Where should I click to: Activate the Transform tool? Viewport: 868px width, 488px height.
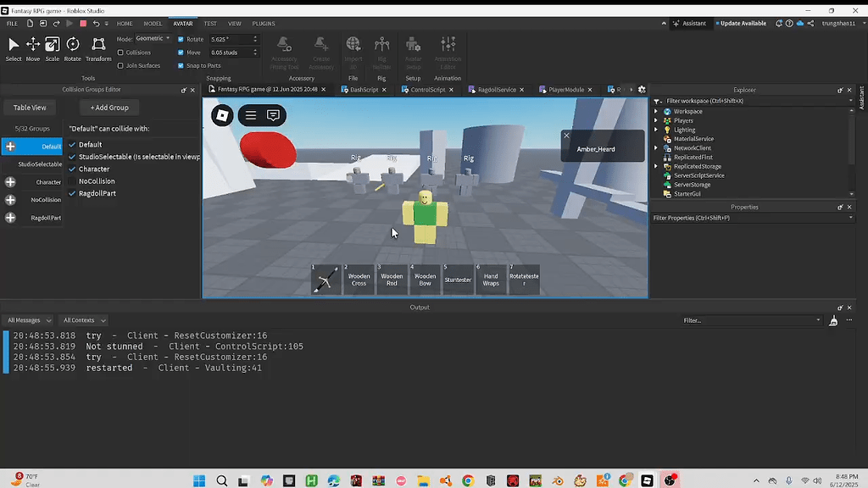coord(98,47)
